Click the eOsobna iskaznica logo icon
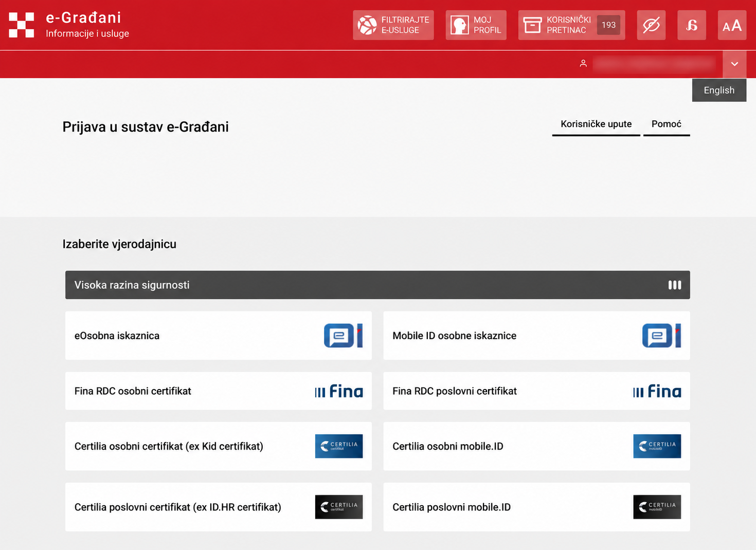This screenshot has width=756, height=550. [344, 336]
